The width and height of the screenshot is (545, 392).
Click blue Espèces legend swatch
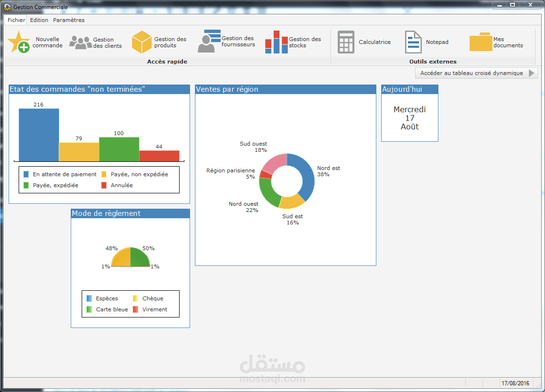(89, 298)
